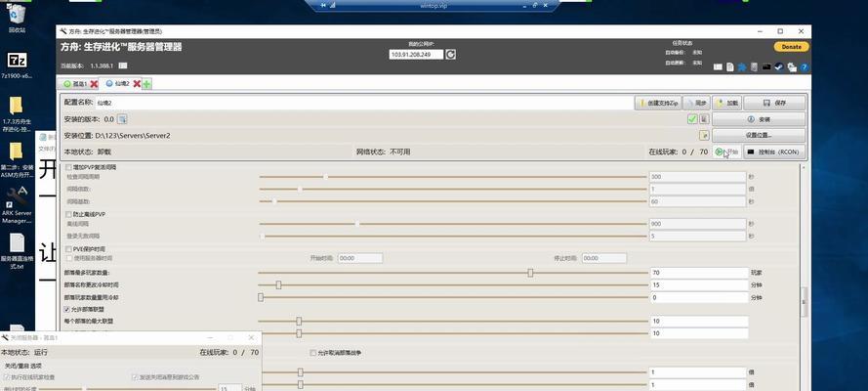Enable 防止离线PVP checkbox
The height and width of the screenshot is (391, 868).
68,214
